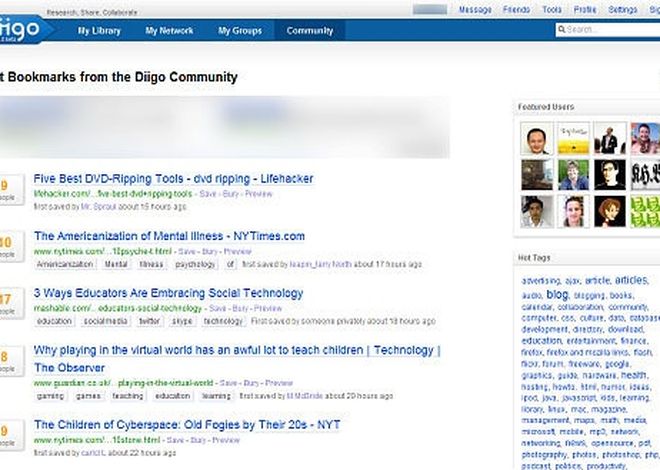Screen dimensions: 660x470
Task: Open '3 Ways Educators Are Embracing Social Technology'
Action: [x=168, y=293]
